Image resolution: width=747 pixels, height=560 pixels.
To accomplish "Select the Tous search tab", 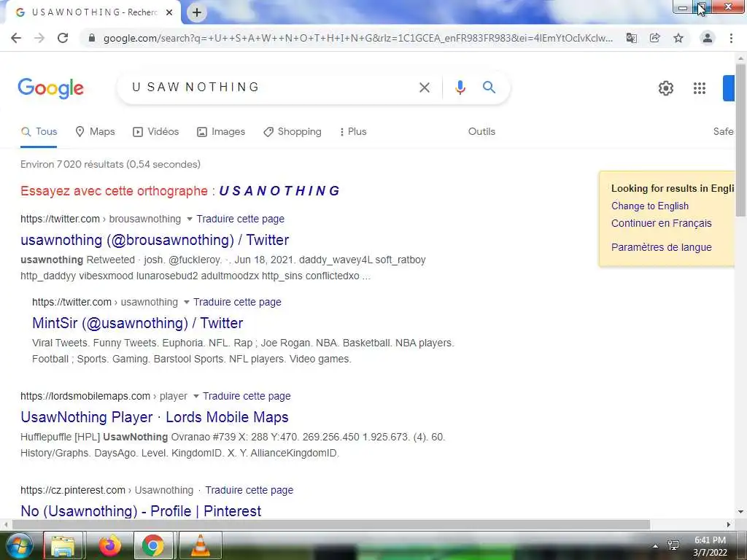I will coord(39,132).
